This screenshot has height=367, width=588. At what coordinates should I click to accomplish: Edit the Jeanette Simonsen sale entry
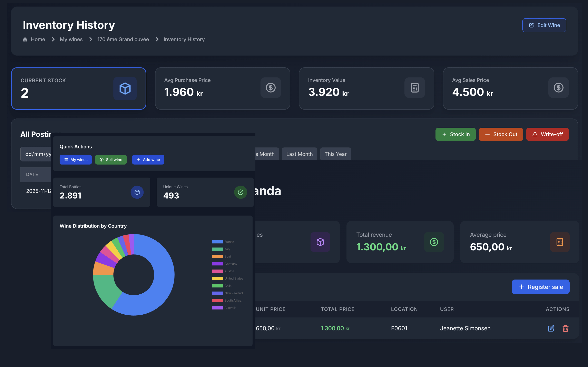[551, 328]
